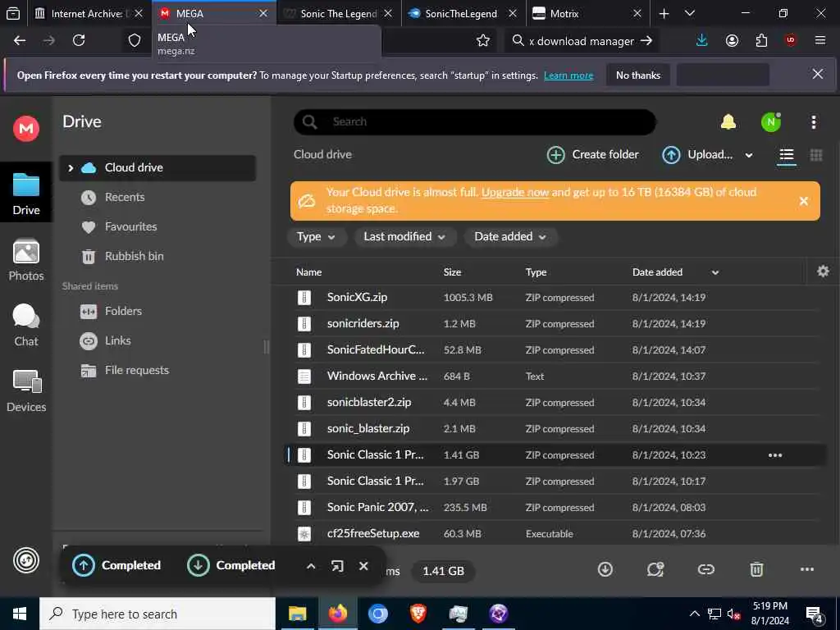This screenshot has width=840, height=630.
Task: Open the Devices section
Action: point(25,391)
